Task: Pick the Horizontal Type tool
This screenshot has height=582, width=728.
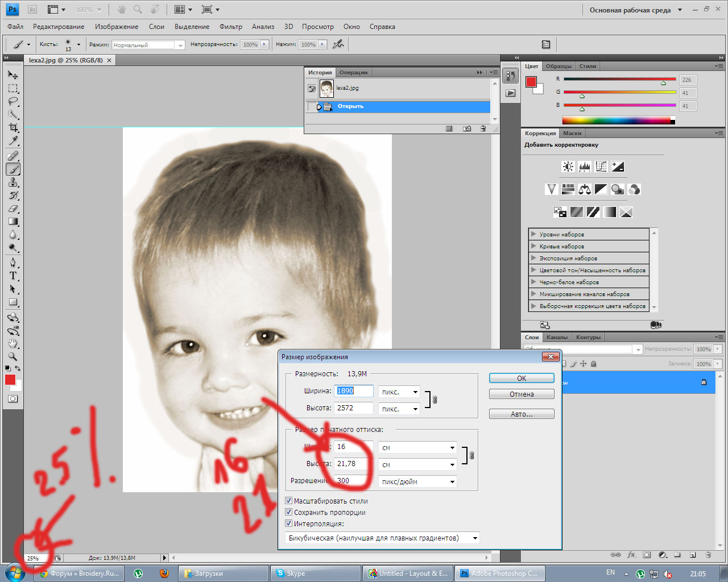Action: coord(13,276)
